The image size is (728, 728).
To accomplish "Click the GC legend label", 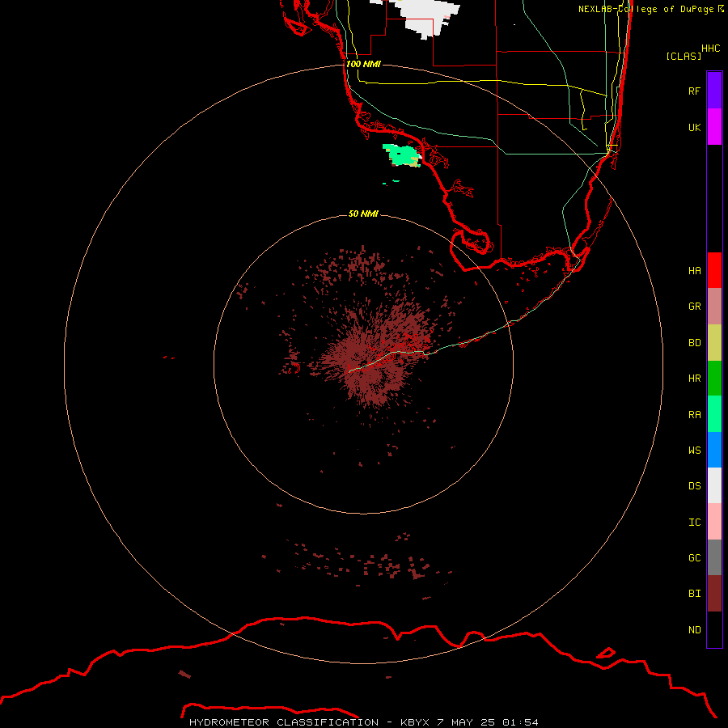I will (x=694, y=557).
